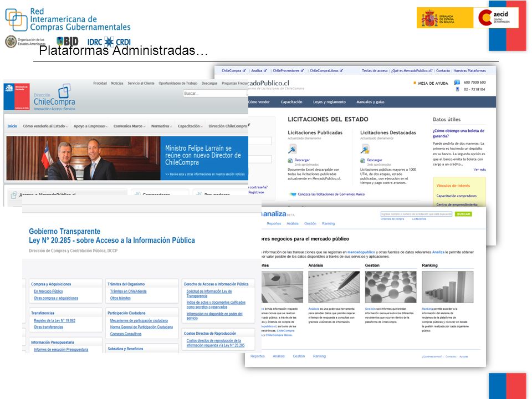The width and height of the screenshot is (532, 399).
Task: Expand the Cómo venderle al Estado menu
Action: (x=45, y=126)
